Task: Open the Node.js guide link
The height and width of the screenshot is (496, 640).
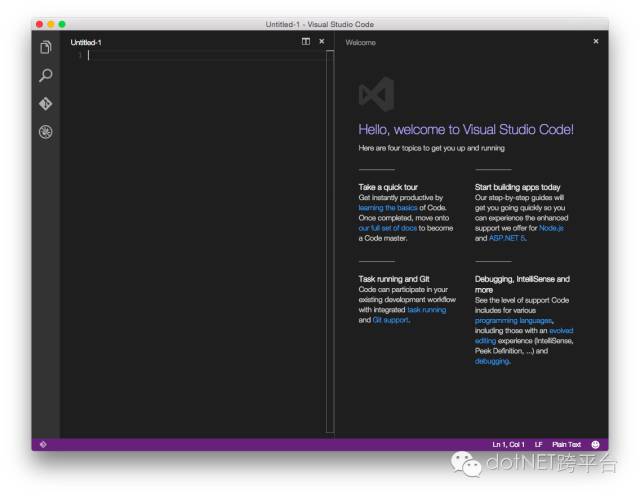Action: [551, 228]
